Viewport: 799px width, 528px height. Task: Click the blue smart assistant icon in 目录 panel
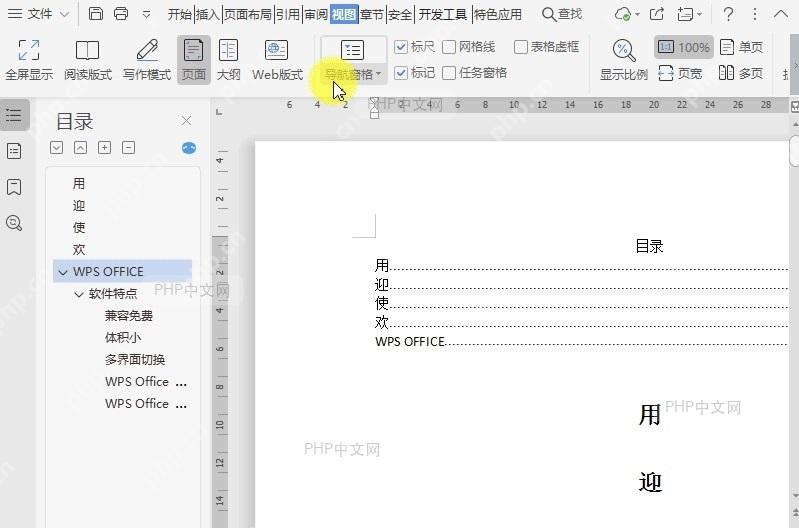tap(189, 148)
